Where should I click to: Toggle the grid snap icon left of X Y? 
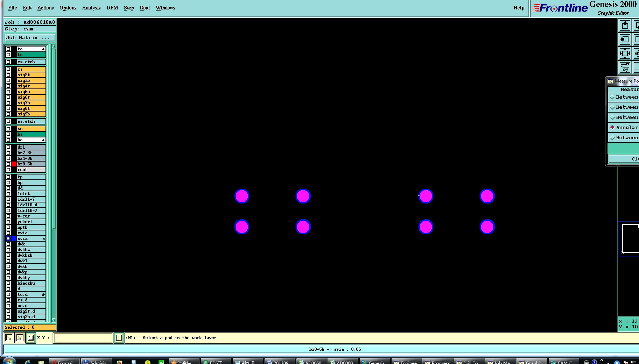click(x=31, y=338)
